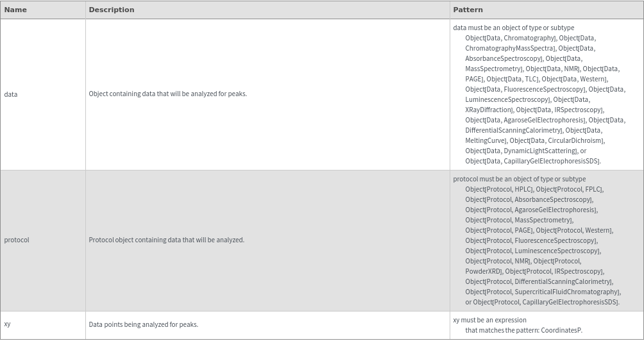644x341 pixels.
Task: Select Object[Data, CapillaryGelElectrophoresisSDS] pattern entry
Action: (x=533, y=161)
